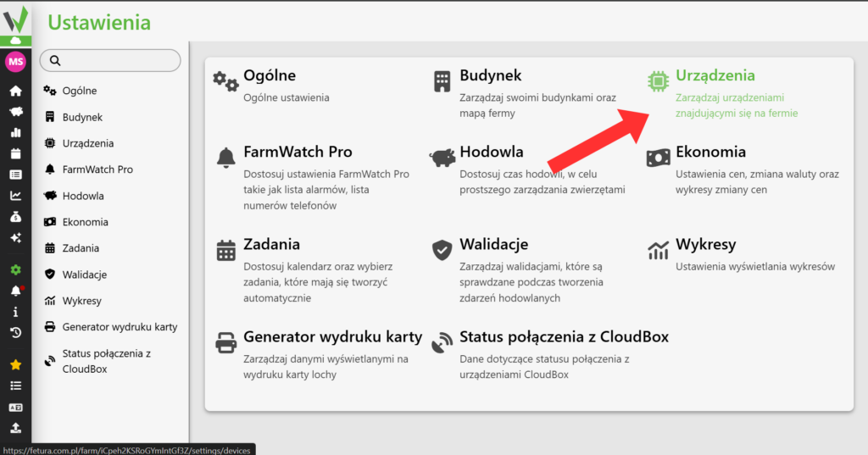Viewport: 868px width, 455px height.
Task: Open the Budynek card heading
Action: tap(491, 75)
